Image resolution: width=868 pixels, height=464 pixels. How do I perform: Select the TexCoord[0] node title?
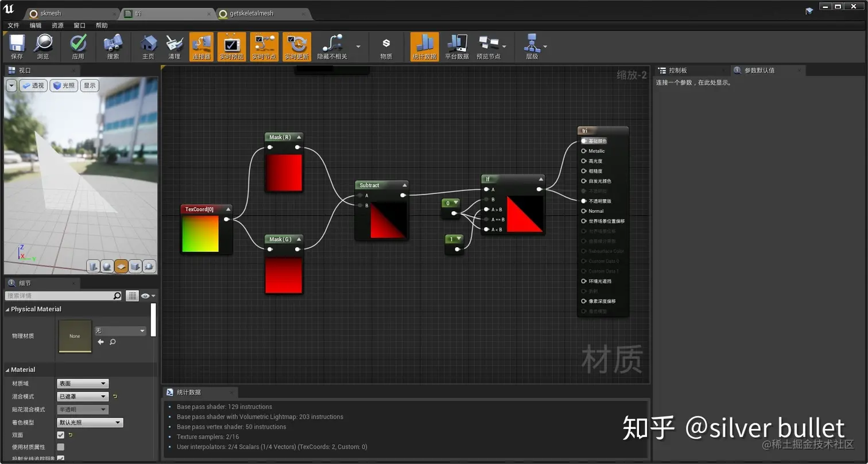pos(199,209)
